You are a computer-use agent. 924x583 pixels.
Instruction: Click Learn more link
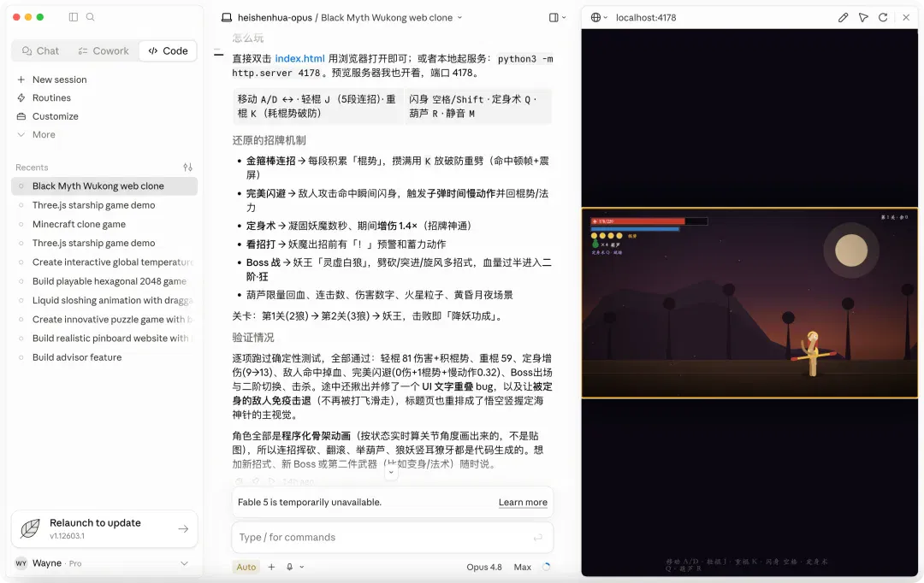point(523,503)
